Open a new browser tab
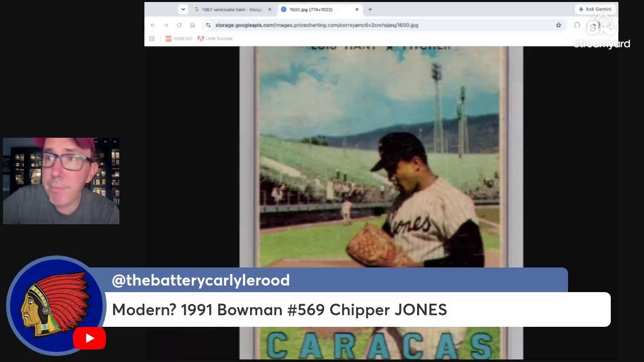Screen dimensions: 644x362 [370, 9]
